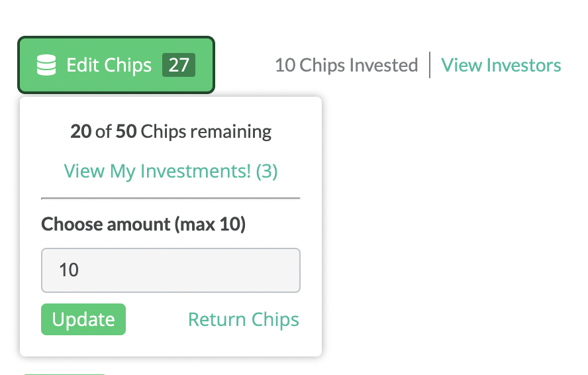Open View My Investments! (3) link
Image resolution: width=588 pixels, height=375 pixels.
point(171,171)
